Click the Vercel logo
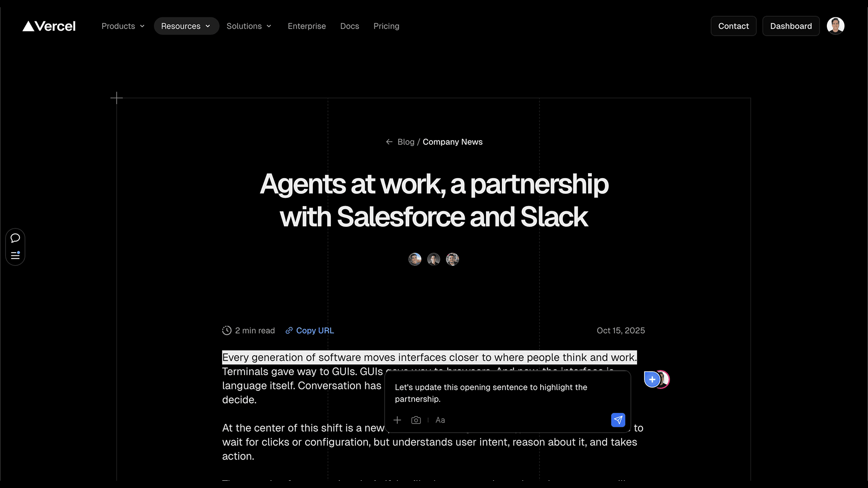Screen dimensions: 868x488 click(49, 26)
